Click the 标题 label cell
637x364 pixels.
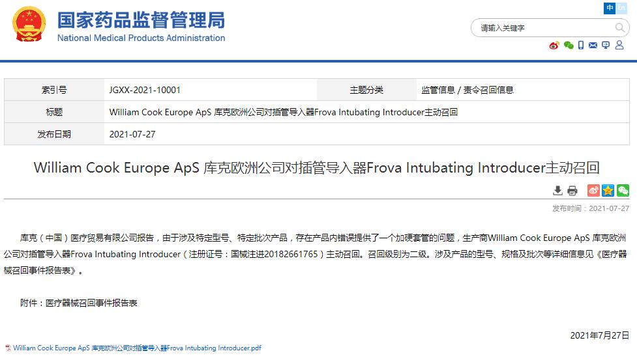[x=54, y=112]
